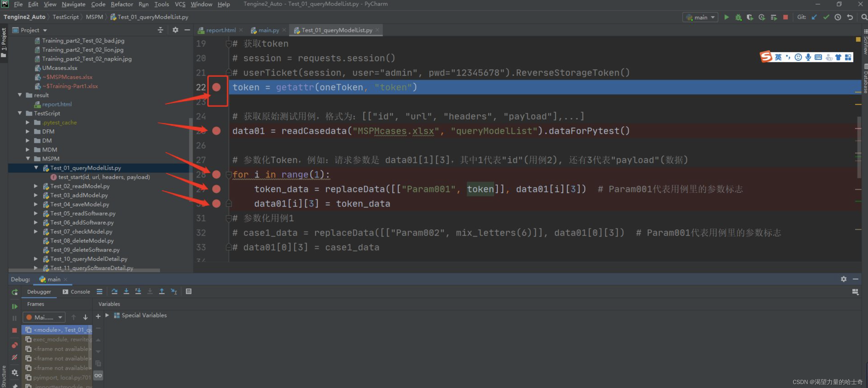Start debugging with the green bug icon
The width and height of the screenshot is (868, 388).
coord(738,17)
